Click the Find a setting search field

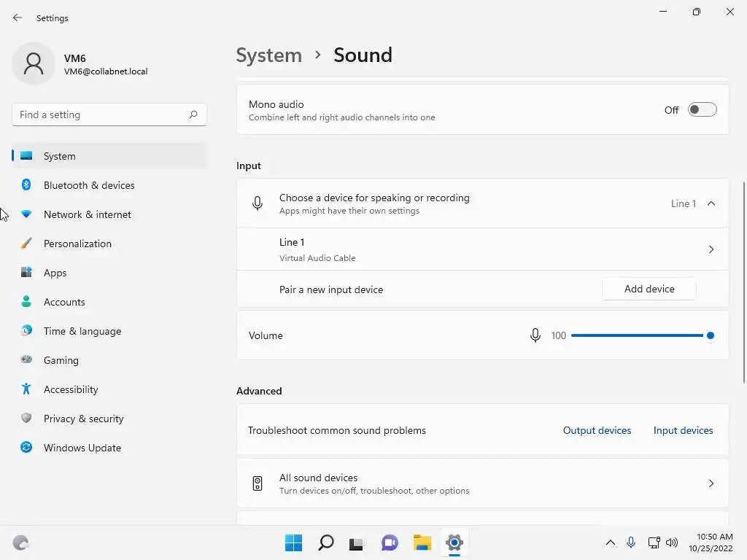tap(101, 114)
